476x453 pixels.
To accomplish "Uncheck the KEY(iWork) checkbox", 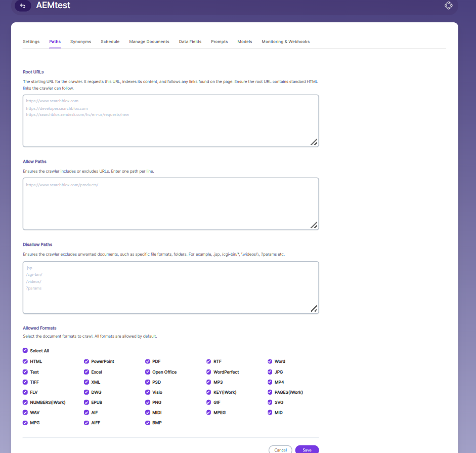I will 208,392.
